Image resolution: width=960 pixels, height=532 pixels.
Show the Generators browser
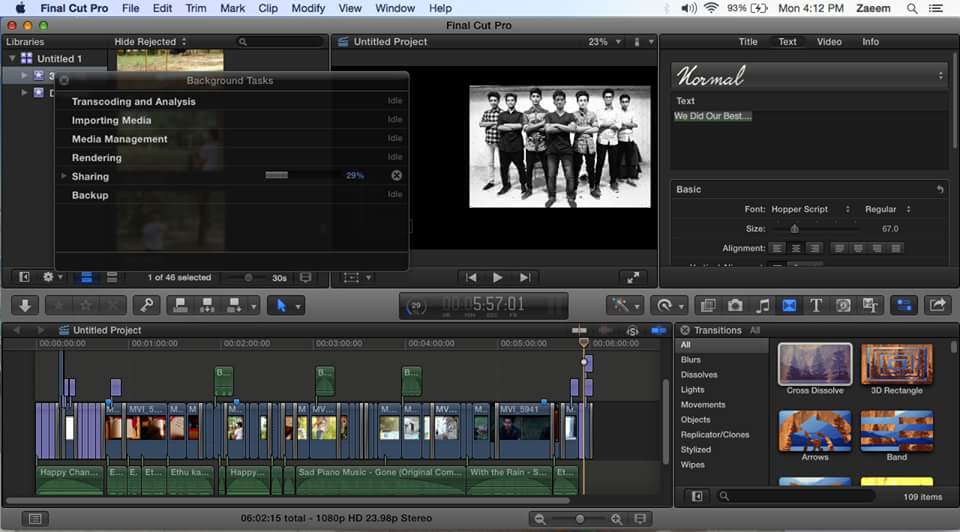843,305
